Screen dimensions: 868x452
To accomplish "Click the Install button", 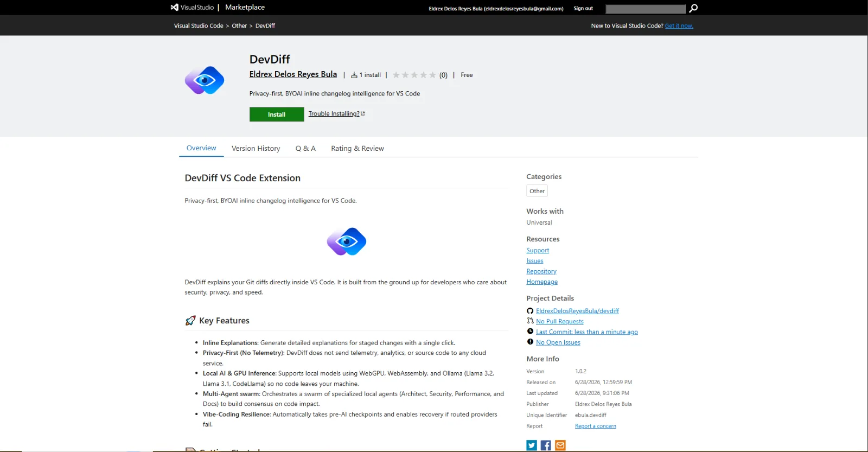I will pyautogui.click(x=277, y=114).
